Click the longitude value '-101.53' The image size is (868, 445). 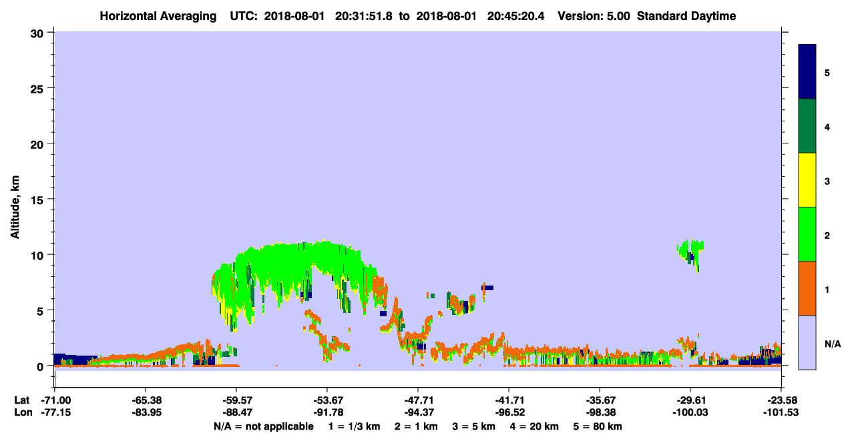click(x=781, y=412)
